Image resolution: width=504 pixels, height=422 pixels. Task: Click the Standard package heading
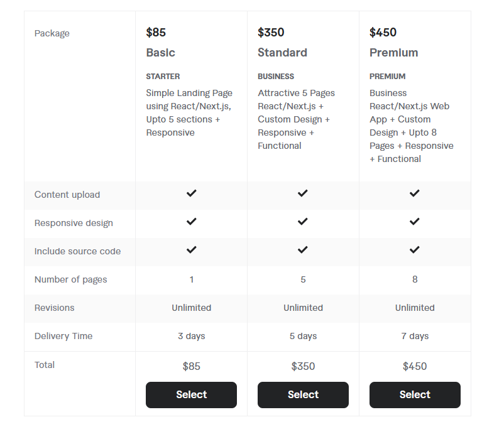tap(283, 53)
